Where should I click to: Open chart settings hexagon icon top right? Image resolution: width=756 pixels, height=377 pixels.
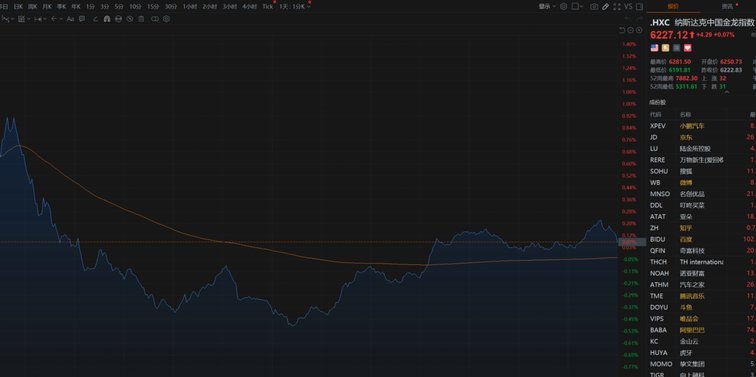(564, 7)
